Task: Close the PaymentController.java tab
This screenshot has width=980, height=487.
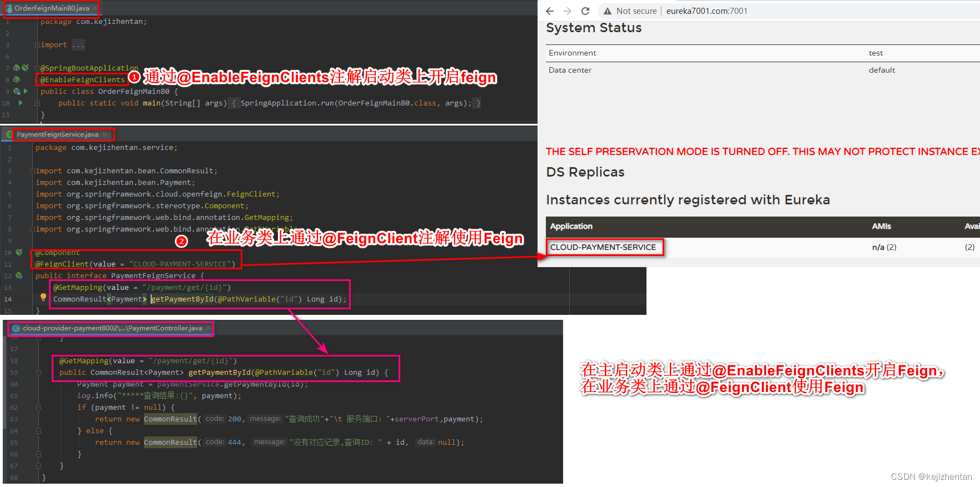Action: pyautogui.click(x=208, y=328)
